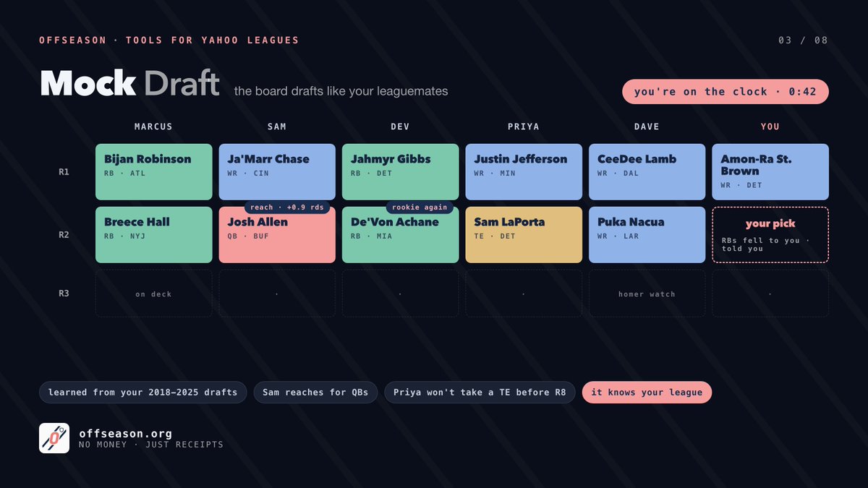Click the '03 / 08' page counter
868x488 pixels.
(803, 40)
